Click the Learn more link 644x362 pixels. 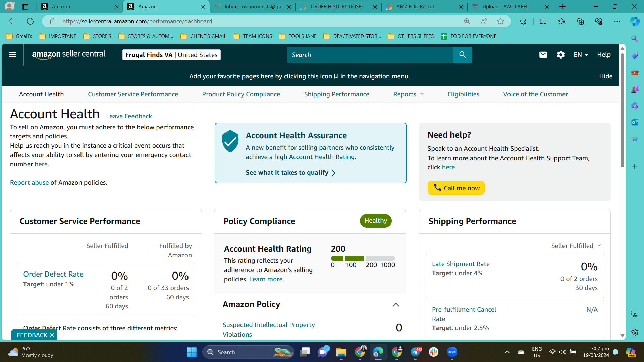pyautogui.click(x=266, y=279)
